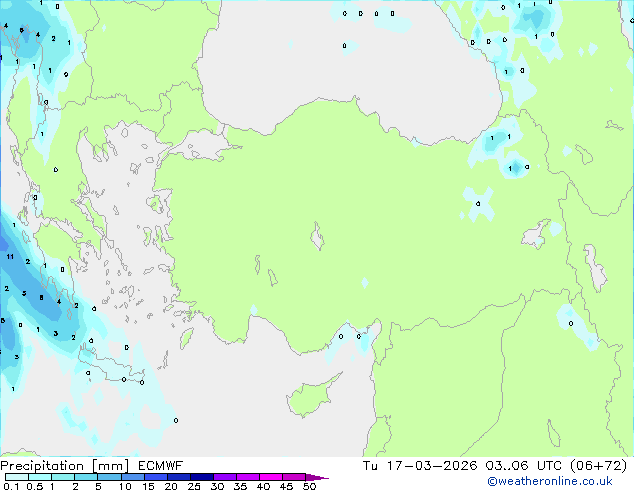The width and height of the screenshot is (634, 490).
Task: Click the legend value '45'
Action: coord(286,486)
